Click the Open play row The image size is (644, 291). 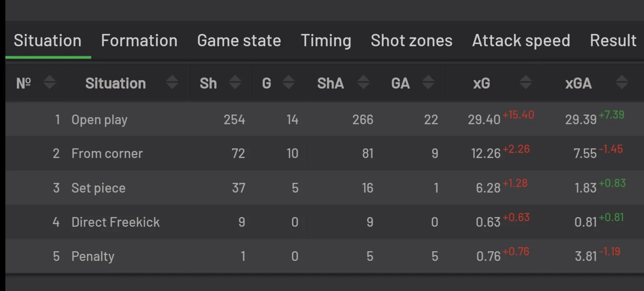(x=99, y=120)
